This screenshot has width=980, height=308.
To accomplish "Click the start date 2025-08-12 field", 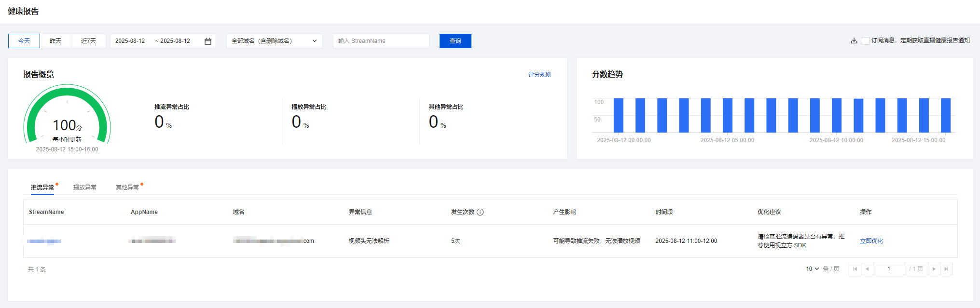I will click(130, 41).
